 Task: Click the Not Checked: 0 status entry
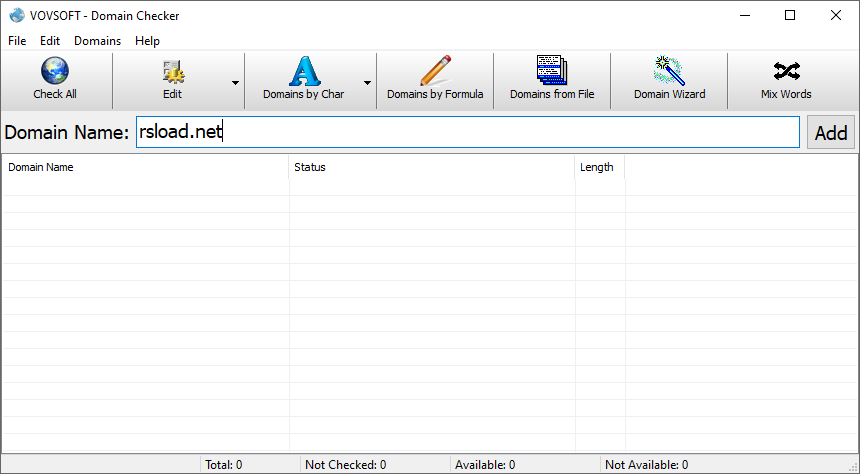click(346, 465)
